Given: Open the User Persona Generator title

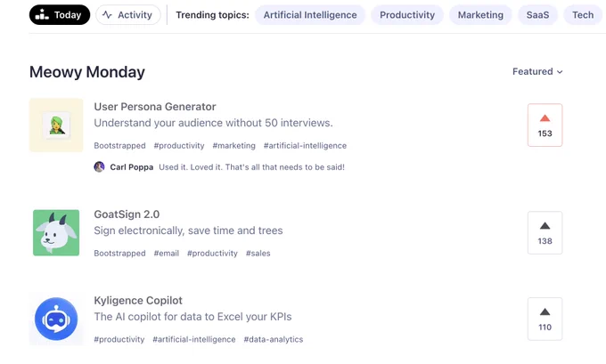Looking at the screenshot, I should click(x=155, y=107).
